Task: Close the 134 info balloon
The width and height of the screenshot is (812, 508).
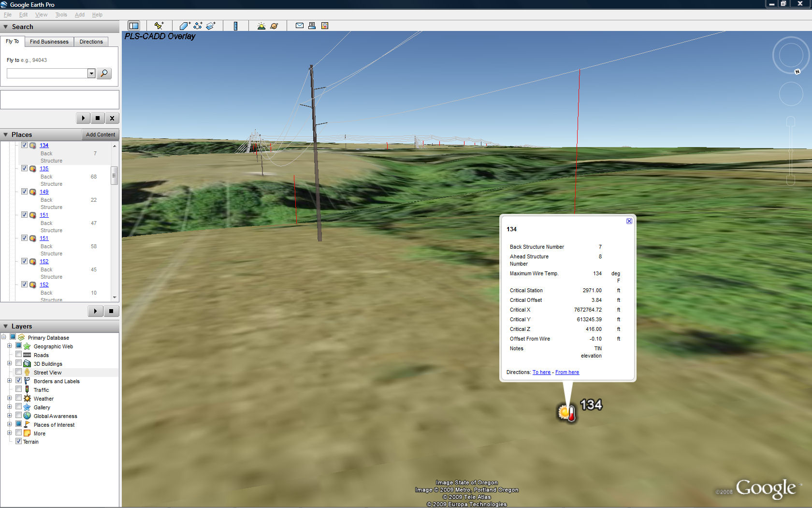Action: (x=629, y=221)
